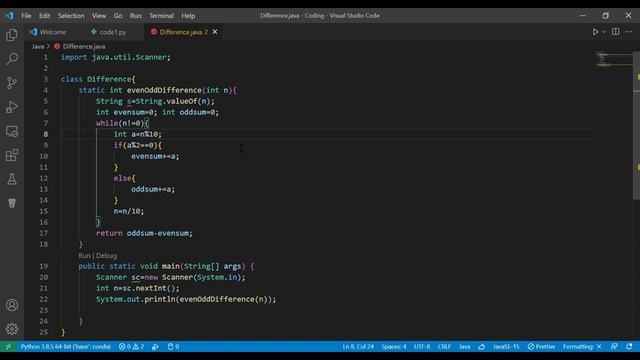Open the feedback icon in status bar
Viewport: 640px width, 360px height.
click(614, 347)
